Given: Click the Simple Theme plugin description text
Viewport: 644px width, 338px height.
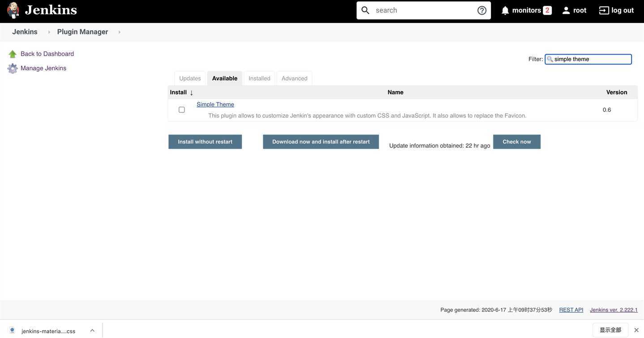Looking at the screenshot, I should point(367,116).
